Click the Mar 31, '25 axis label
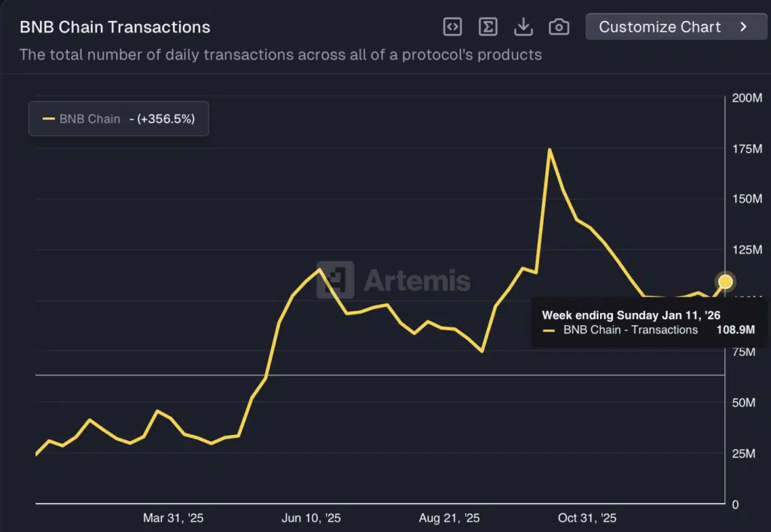771x532 pixels. click(x=173, y=518)
